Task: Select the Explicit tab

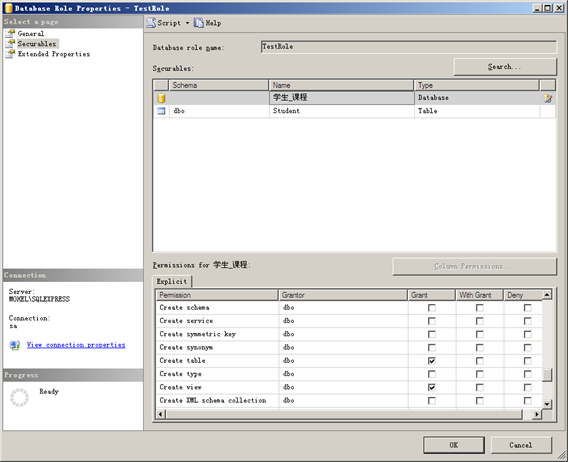Action: click(172, 282)
